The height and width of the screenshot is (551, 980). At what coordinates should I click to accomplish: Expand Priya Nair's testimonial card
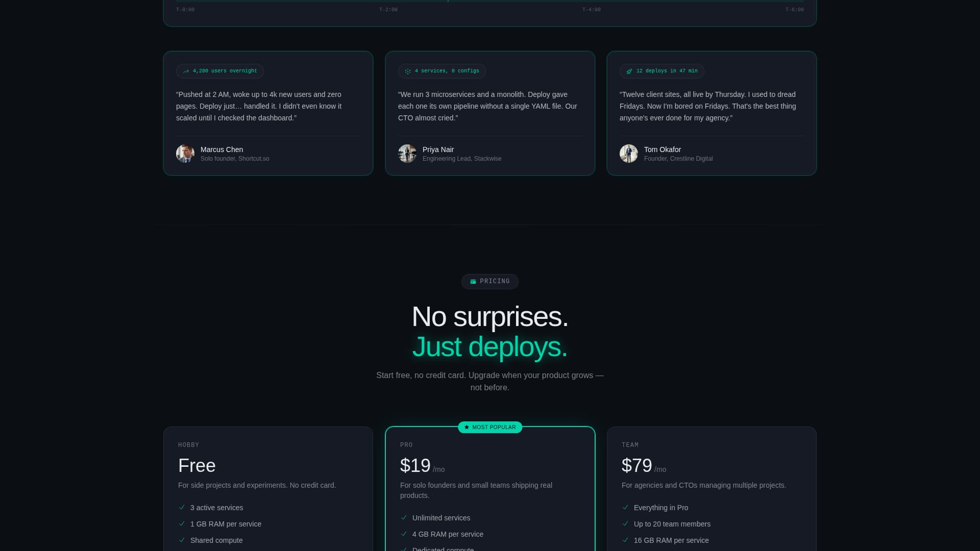pos(489,113)
